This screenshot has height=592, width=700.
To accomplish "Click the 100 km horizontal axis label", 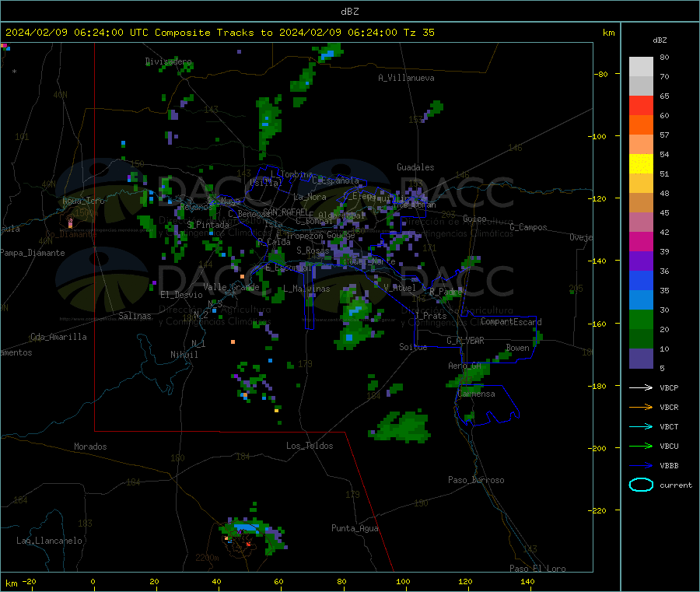I will (x=403, y=581).
